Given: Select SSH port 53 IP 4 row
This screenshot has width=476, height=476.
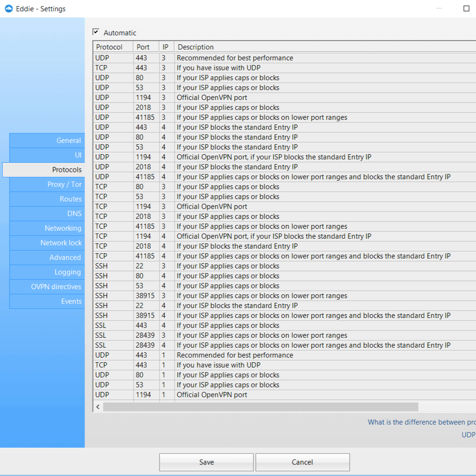Looking at the screenshot, I should pos(284,286).
